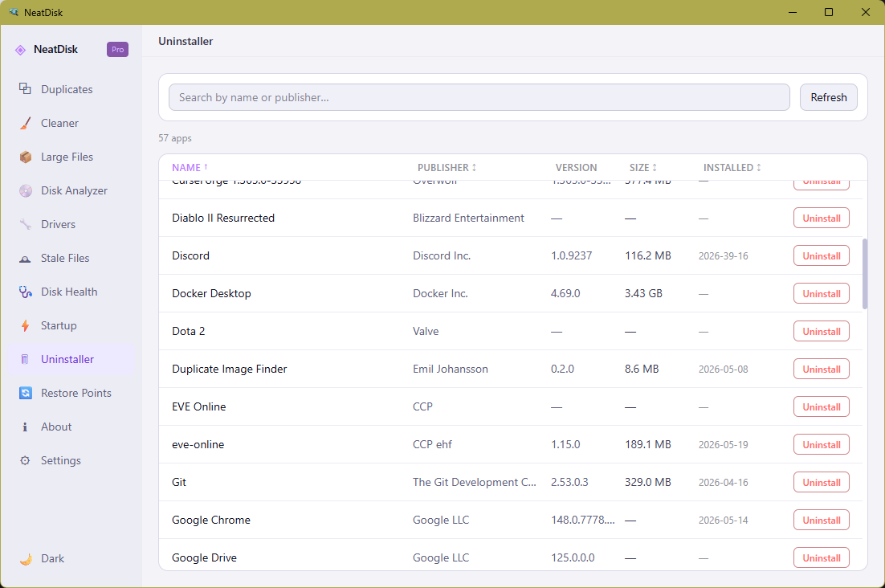Click the Settings gear icon
The height and width of the screenshot is (588, 885).
tap(25, 460)
